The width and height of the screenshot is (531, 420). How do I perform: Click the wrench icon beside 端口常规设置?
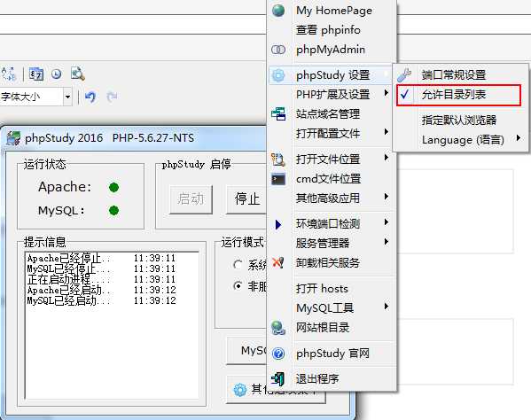(404, 74)
